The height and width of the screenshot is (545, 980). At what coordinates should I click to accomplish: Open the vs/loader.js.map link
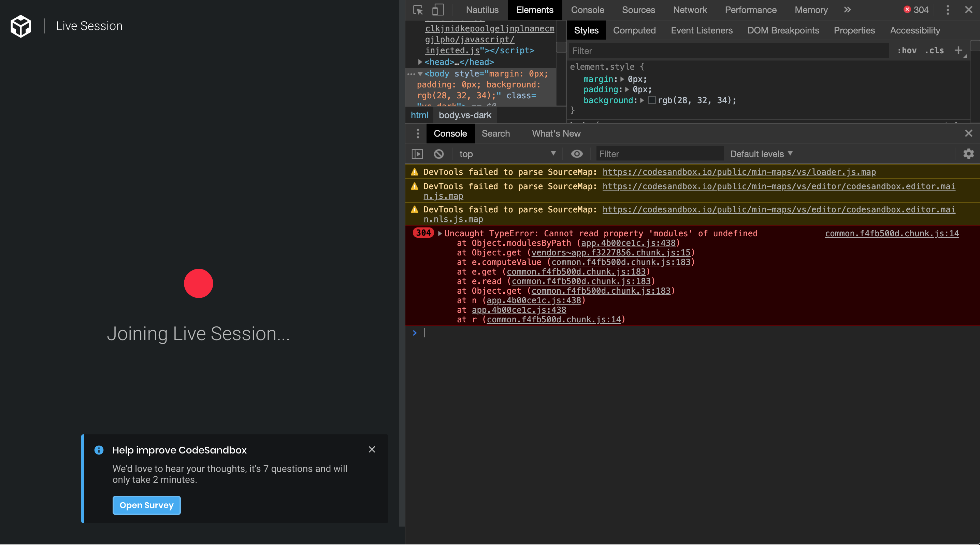(738, 172)
